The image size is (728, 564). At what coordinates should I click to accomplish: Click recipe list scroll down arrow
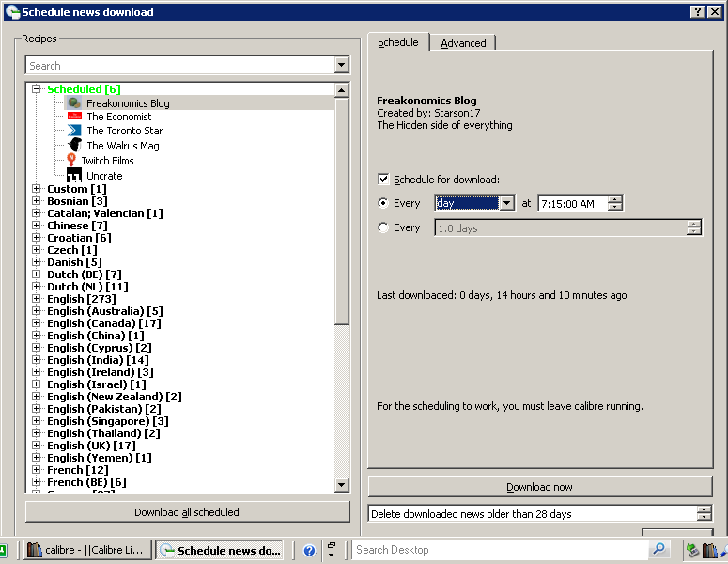coord(342,484)
